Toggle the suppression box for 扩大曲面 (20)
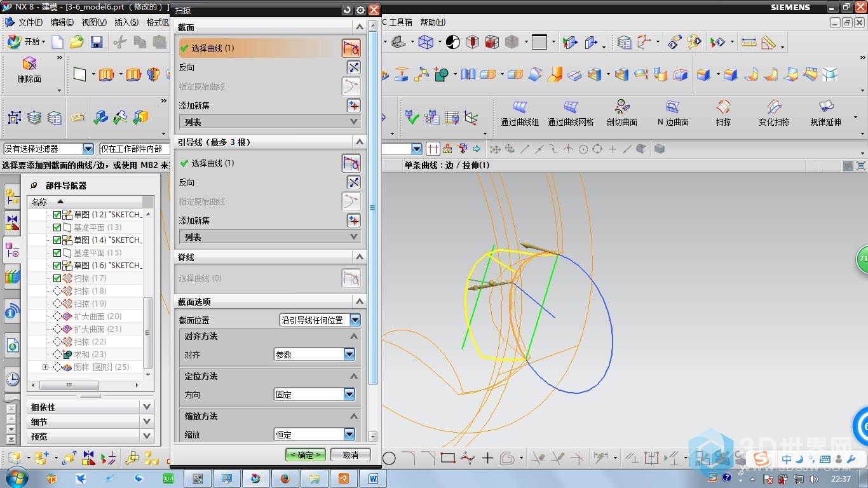The height and width of the screenshot is (488, 868). pyautogui.click(x=57, y=316)
